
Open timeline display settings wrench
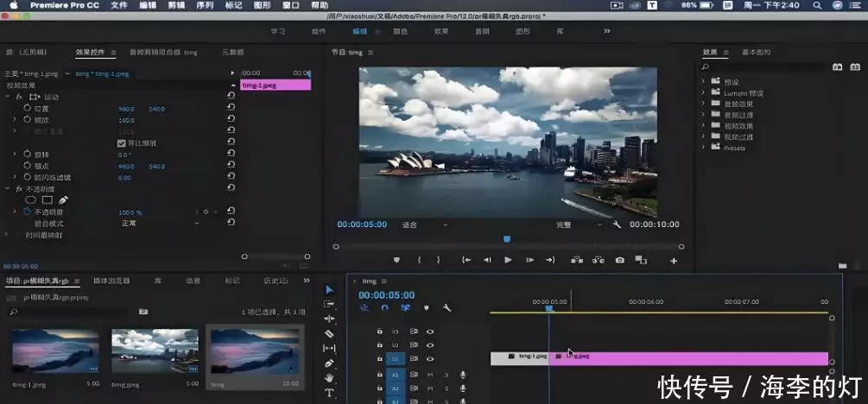447,308
